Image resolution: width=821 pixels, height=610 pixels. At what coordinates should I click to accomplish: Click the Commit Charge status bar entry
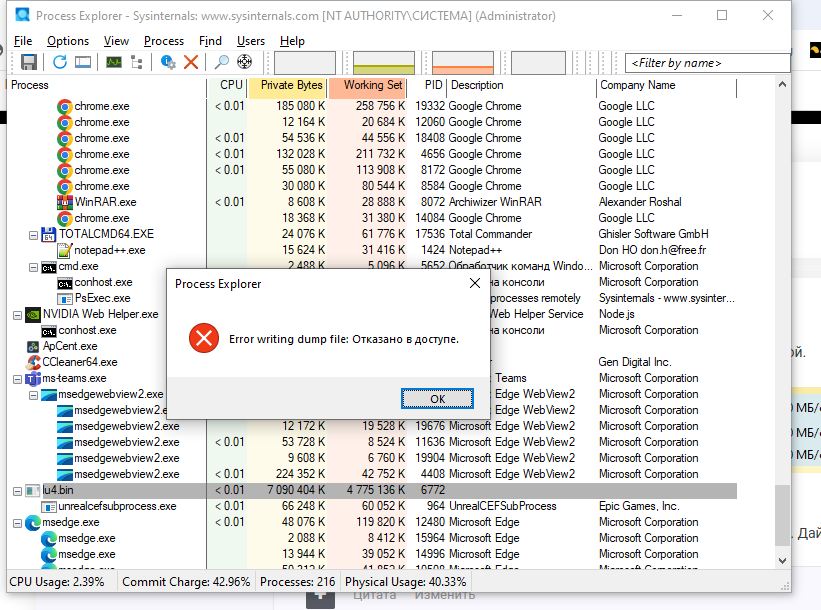(186, 582)
